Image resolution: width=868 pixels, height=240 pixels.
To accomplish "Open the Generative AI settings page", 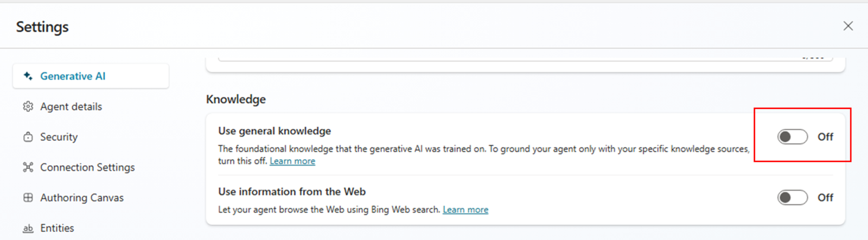I will tap(73, 76).
